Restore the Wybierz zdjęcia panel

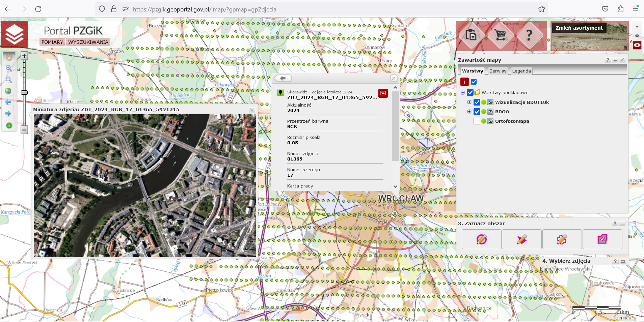tap(623, 261)
